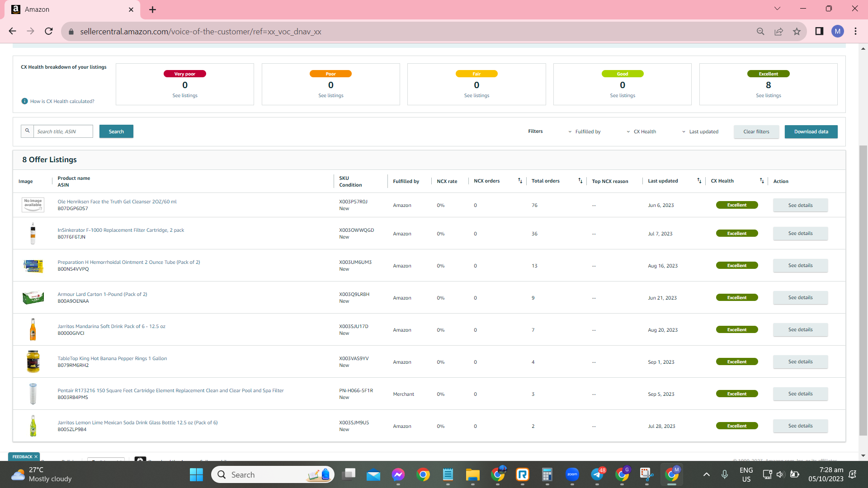See details for Pentair cartridge element
The height and width of the screenshot is (488, 868).
coord(800,394)
